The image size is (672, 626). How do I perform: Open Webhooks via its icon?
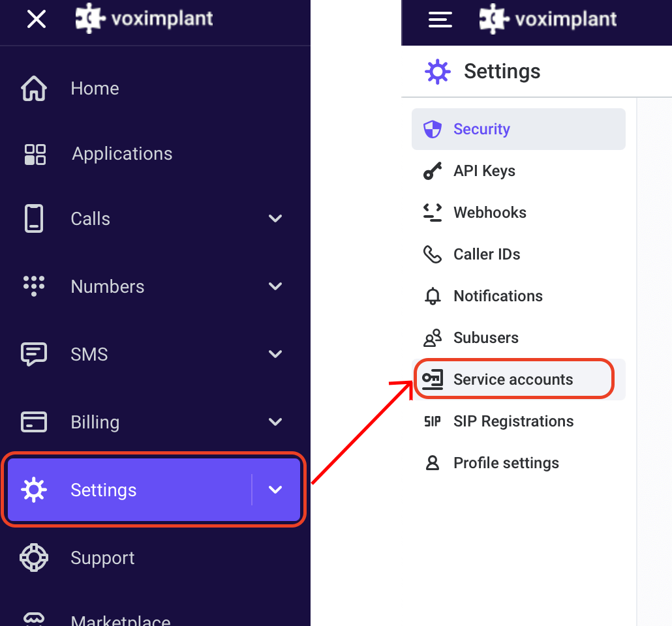[x=432, y=212]
